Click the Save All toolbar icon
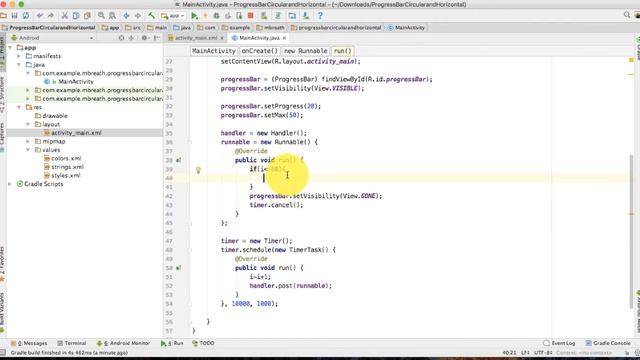Screen dimensions: 640x360 point(14,16)
